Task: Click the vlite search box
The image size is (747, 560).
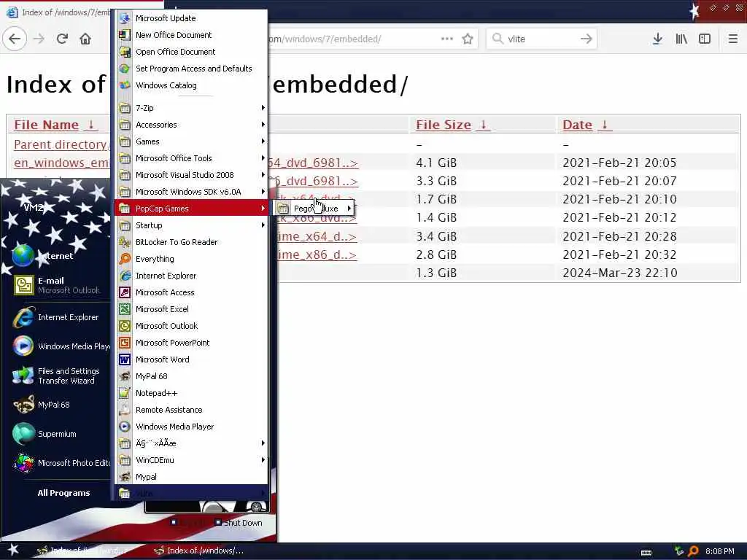Action: (x=542, y=39)
